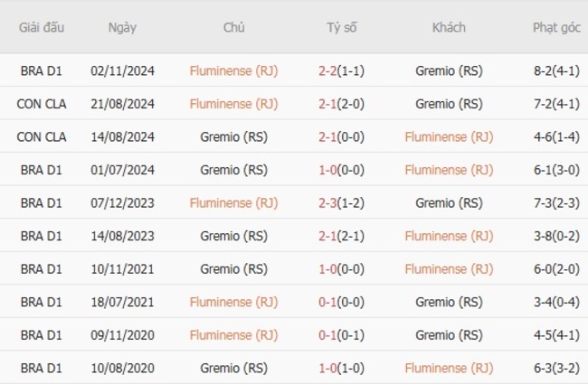
Task: Click the 8-2(4-1) corner stat
Action: coord(556,70)
